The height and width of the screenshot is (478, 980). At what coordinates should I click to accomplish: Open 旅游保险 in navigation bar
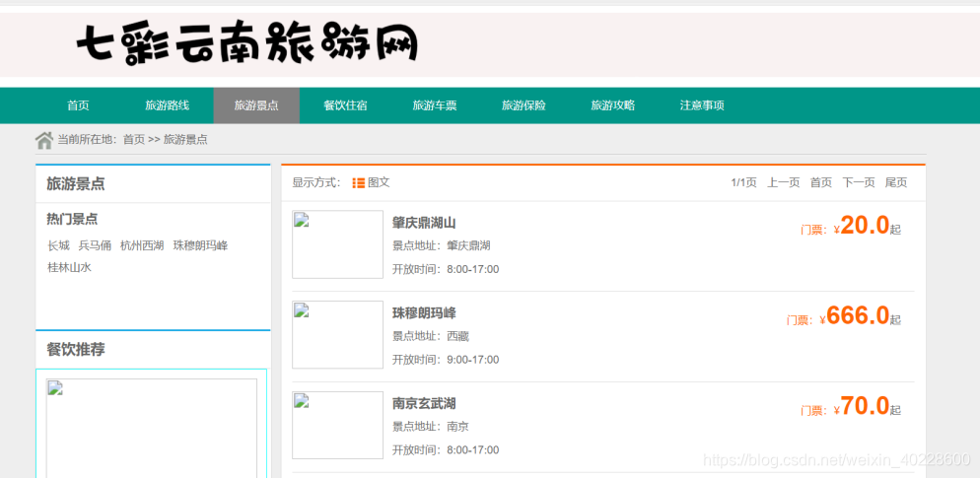click(524, 105)
